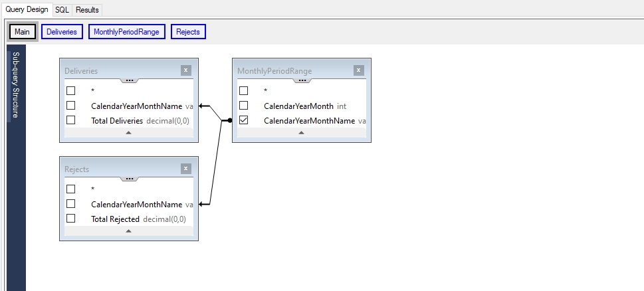
Task: Open the Deliveries sub-query button
Action: tap(62, 32)
